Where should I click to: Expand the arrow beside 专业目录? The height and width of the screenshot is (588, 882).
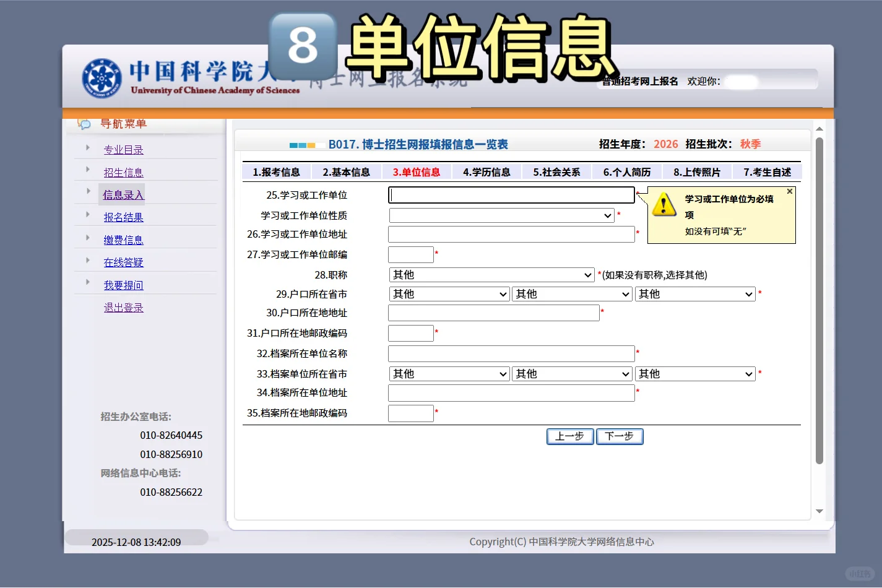[87, 147]
